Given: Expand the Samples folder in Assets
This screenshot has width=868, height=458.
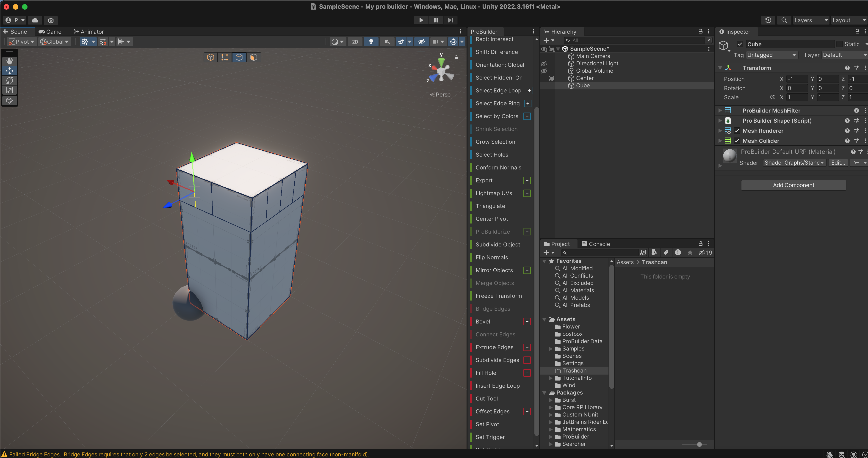Looking at the screenshot, I should [551, 349].
